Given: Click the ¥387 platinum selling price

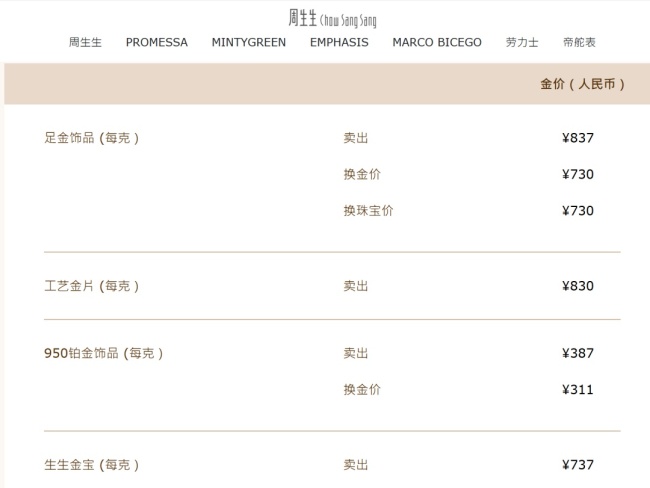Looking at the screenshot, I should point(578,353).
